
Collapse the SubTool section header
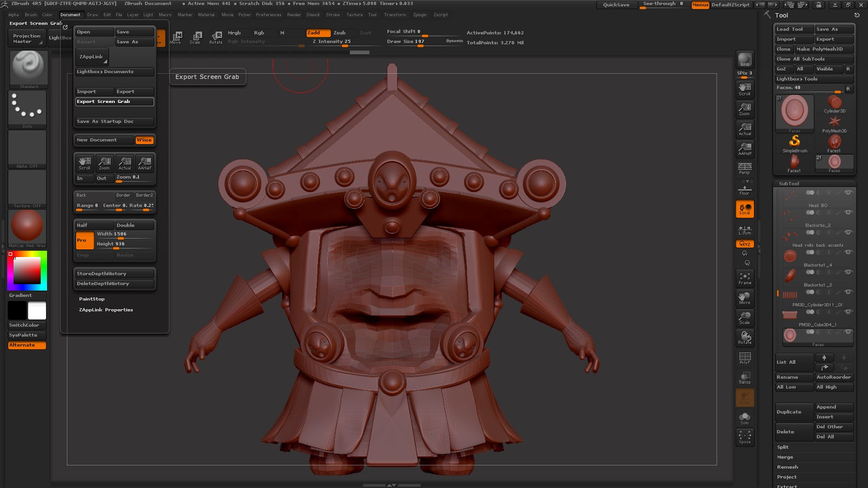point(789,184)
